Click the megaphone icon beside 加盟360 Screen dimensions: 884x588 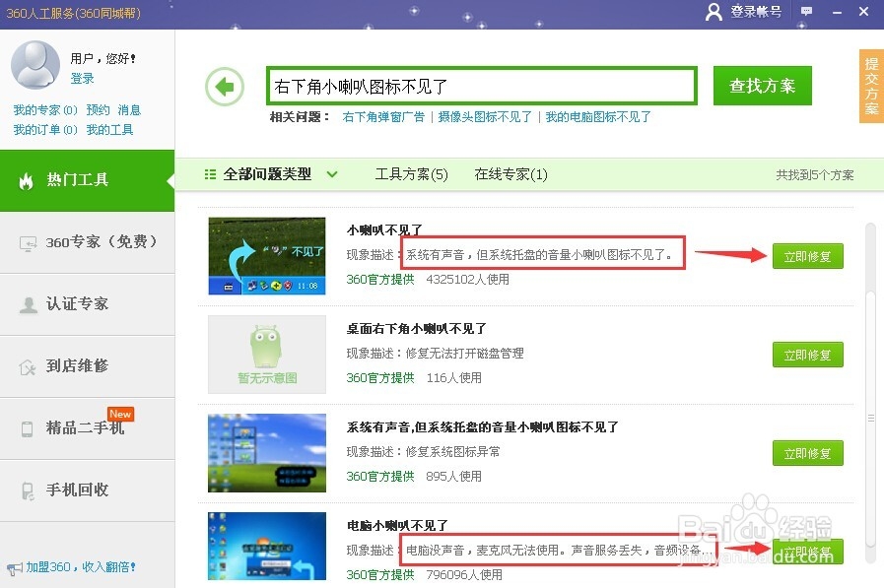coord(15,568)
